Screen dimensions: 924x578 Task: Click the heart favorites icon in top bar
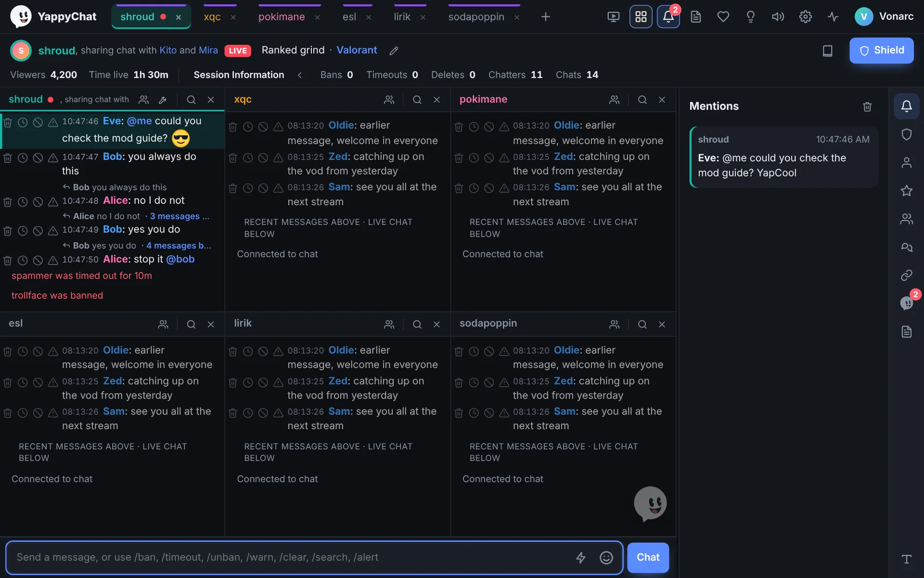coord(723,17)
